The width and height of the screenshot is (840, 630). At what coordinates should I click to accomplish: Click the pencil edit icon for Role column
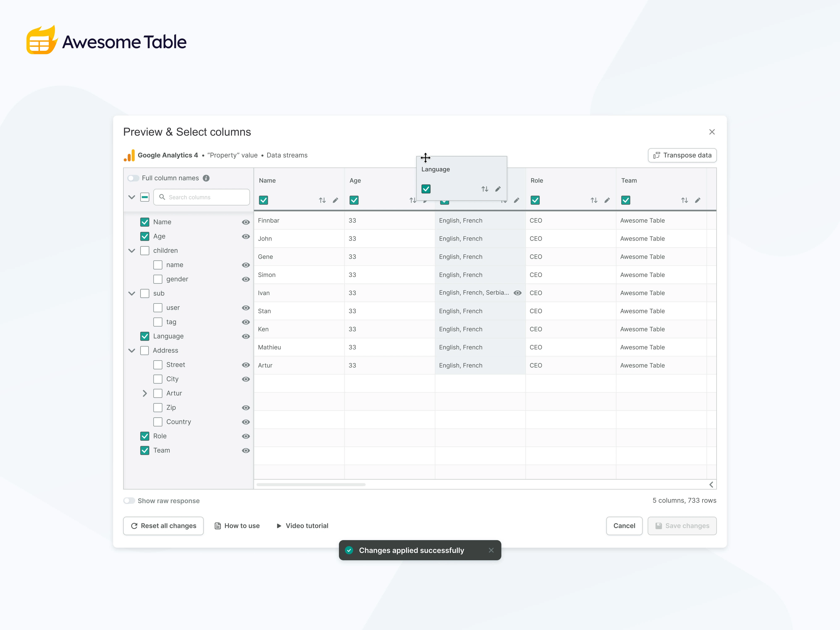tap(607, 200)
